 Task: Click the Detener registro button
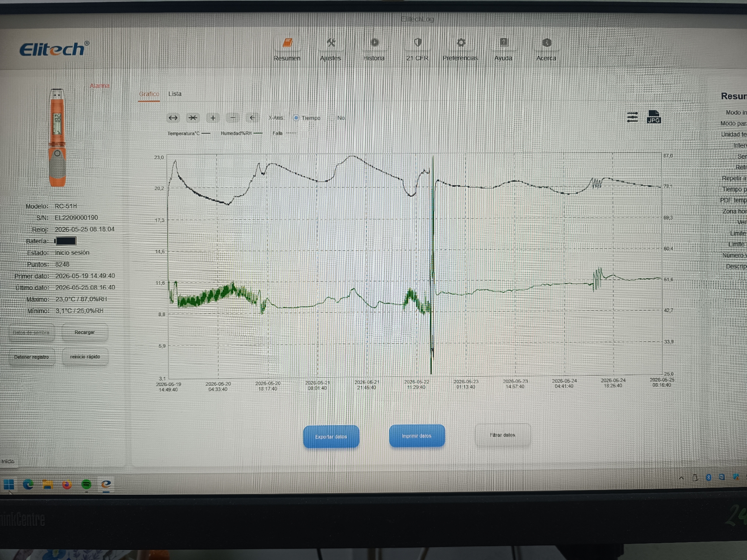(x=32, y=357)
